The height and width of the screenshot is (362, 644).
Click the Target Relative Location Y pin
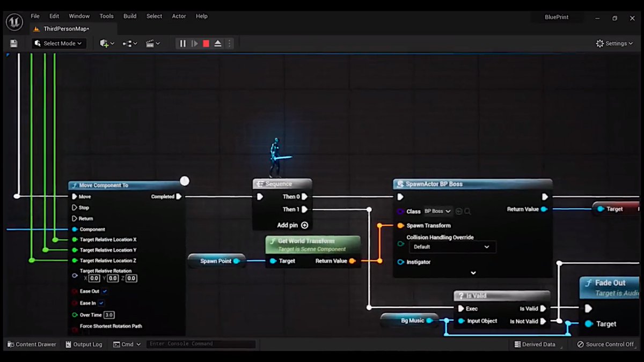click(x=75, y=250)
